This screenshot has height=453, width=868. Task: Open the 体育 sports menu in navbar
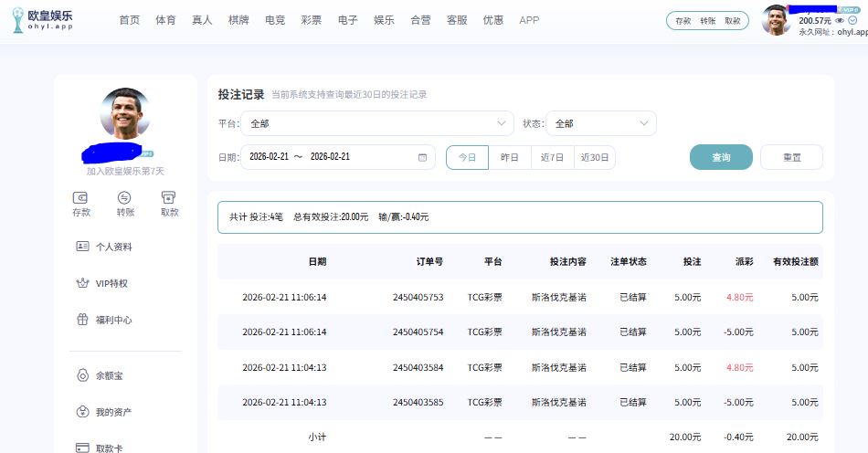165,20
